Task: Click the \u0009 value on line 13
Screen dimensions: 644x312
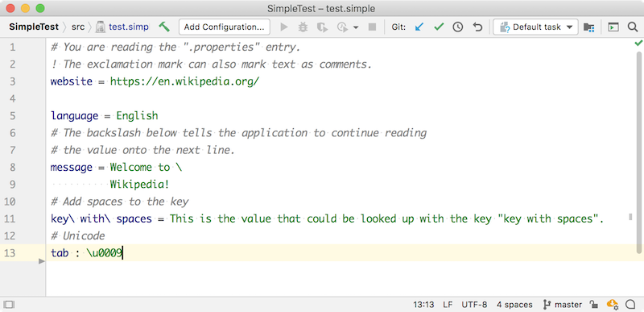Action: (x=105, y=253)
